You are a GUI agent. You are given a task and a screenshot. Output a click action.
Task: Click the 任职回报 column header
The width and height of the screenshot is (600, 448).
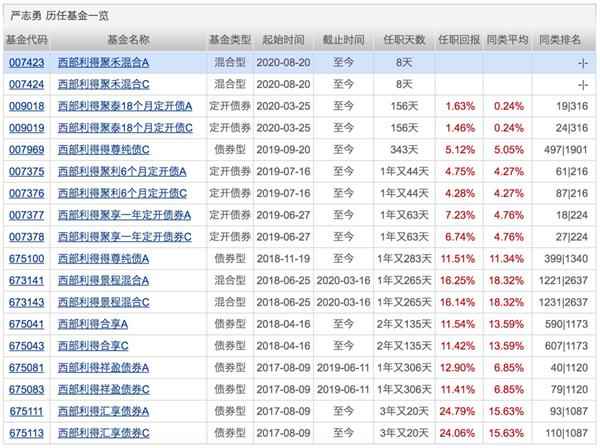tap(459, 39)
